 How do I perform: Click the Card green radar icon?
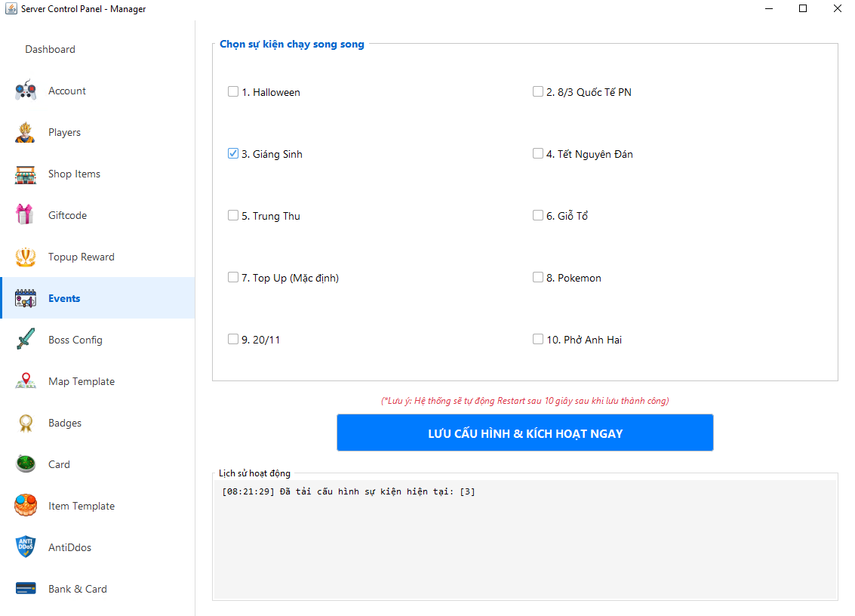coord(26,464)
